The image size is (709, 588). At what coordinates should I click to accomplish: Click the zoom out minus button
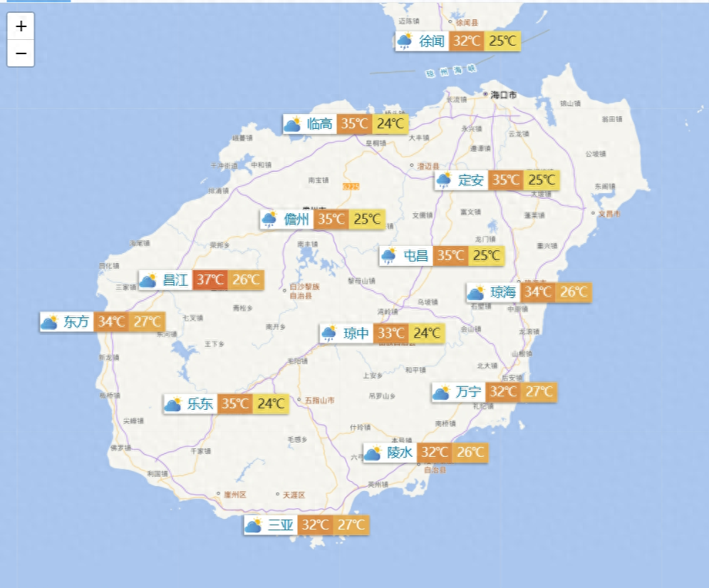[21, 53]
